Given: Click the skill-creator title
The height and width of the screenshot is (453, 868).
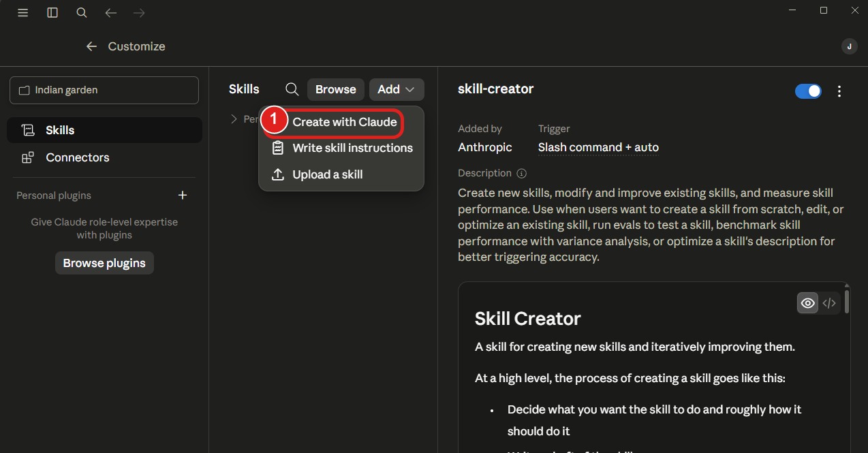Looking at the screenshot, I should tap(495, 89).
